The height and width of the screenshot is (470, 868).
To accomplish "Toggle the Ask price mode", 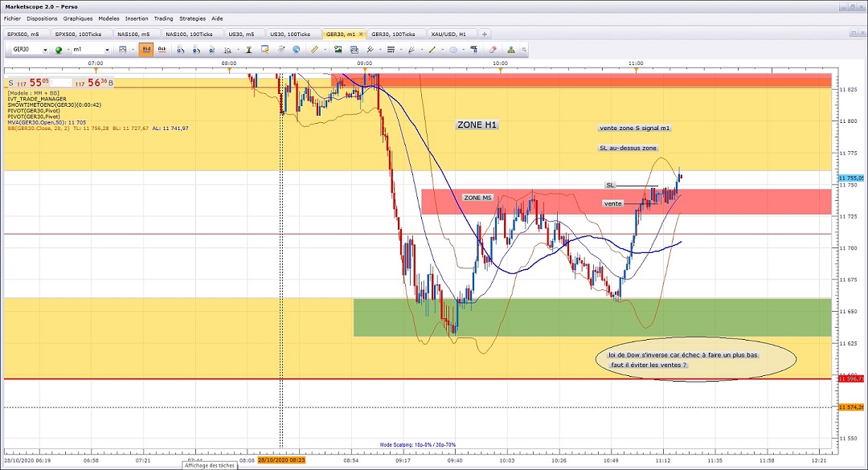I will (x=162, y=49).
